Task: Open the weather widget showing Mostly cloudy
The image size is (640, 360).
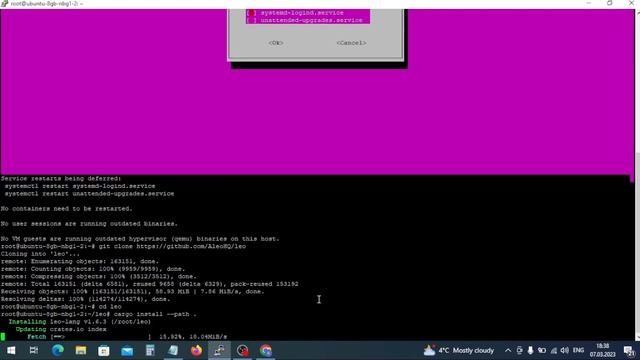Action: pos(459,351)
